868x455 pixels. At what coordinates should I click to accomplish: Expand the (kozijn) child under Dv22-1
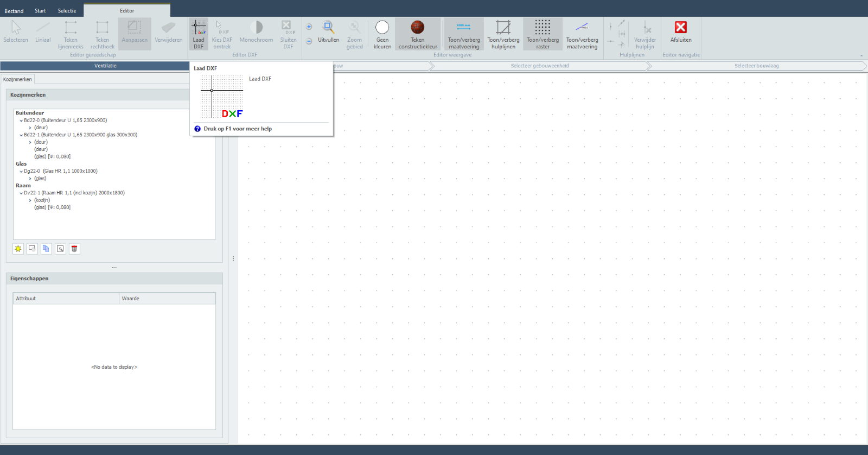pos(30,200)
